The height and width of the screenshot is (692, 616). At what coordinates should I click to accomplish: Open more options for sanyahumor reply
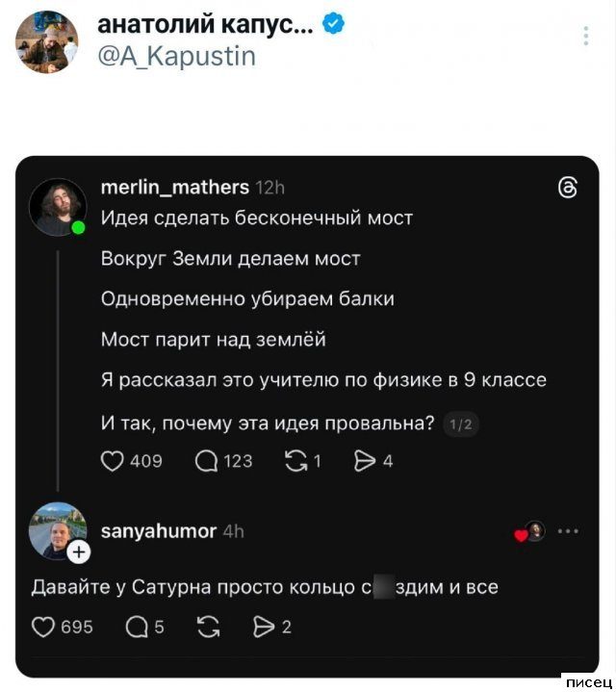[568, 531]
